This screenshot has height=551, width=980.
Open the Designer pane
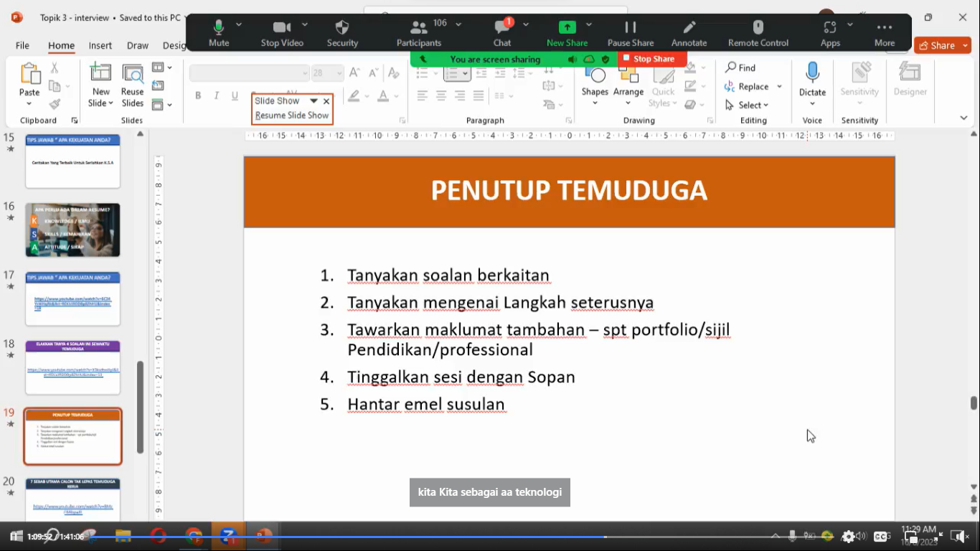click(910, 80)
